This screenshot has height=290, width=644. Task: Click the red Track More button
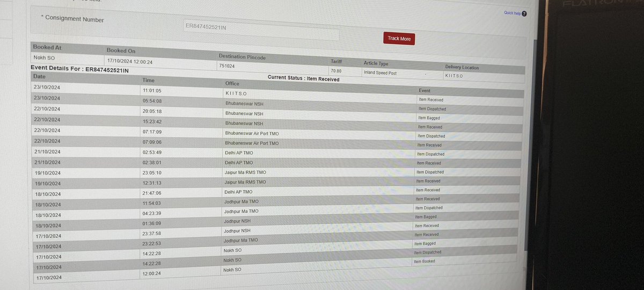click(x=399, y=39)
